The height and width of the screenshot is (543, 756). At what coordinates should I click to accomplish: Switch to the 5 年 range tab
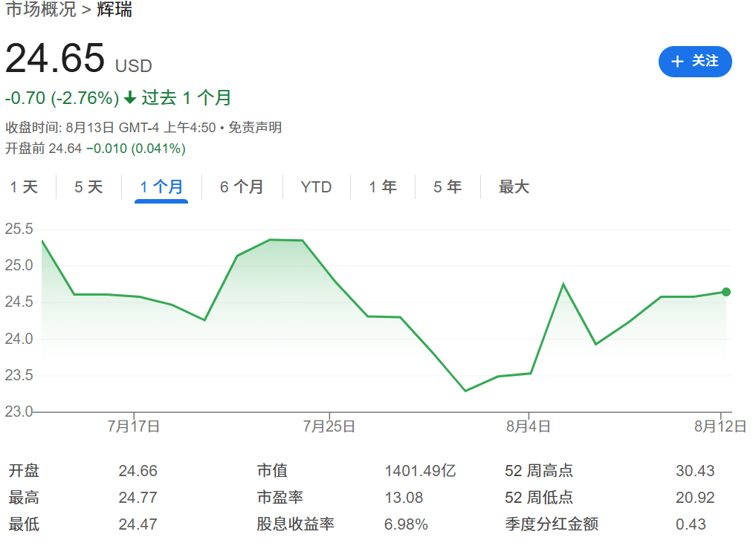pos(448,187)
